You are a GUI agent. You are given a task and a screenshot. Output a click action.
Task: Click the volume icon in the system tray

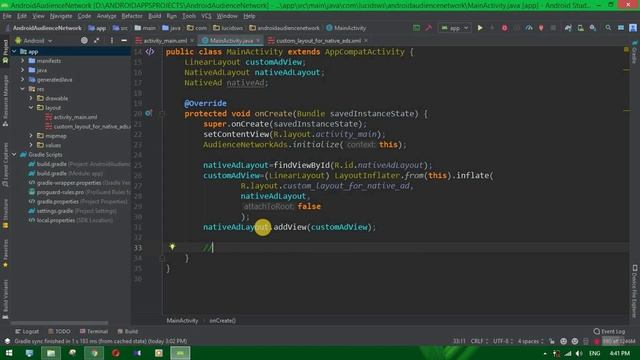(x=579, y=353)
